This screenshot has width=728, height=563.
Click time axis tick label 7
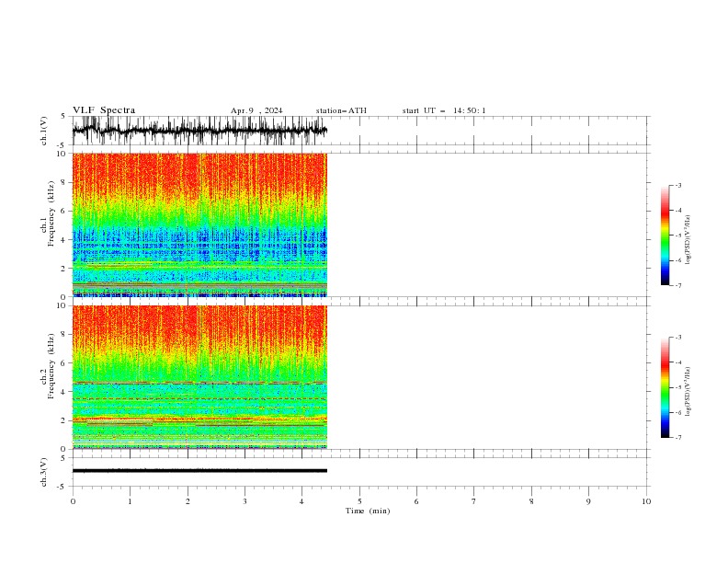tap(474, 501)
